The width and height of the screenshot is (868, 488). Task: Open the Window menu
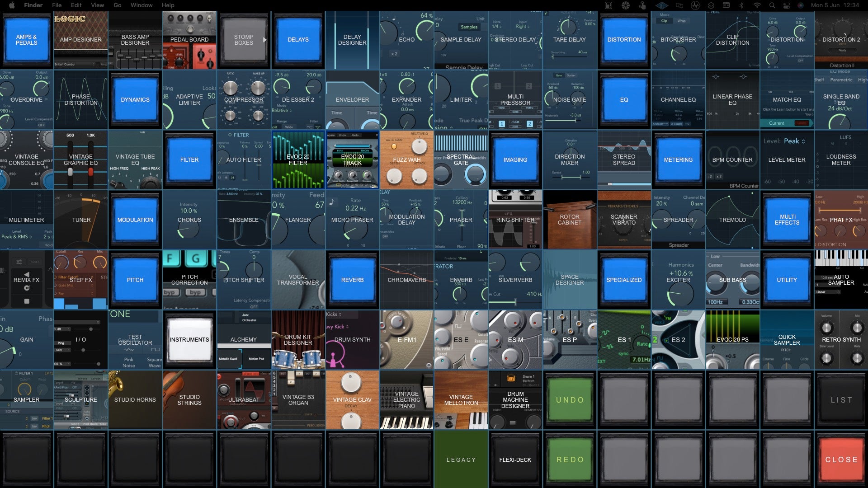click(142, 5)
